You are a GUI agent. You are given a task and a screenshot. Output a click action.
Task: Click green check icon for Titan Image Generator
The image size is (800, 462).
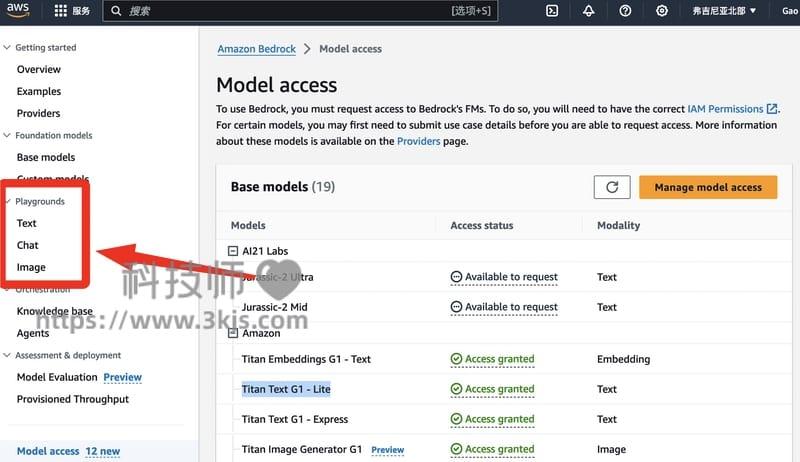(456, 449)
